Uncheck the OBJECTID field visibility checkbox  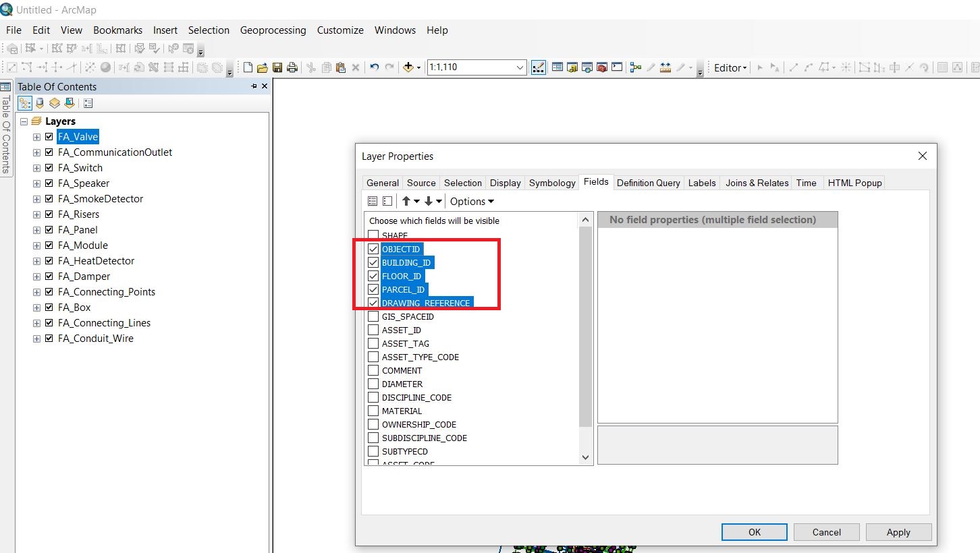[x=373, y=249]
